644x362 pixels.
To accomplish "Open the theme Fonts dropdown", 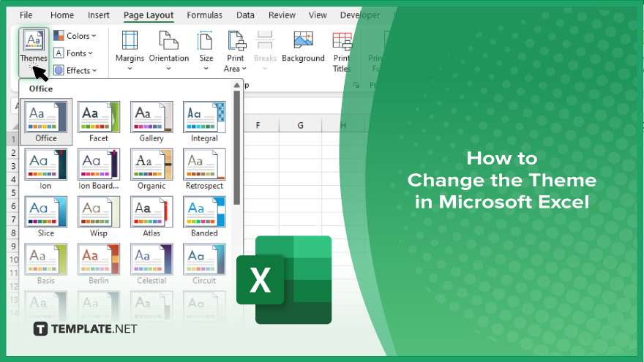I will 73,53.
